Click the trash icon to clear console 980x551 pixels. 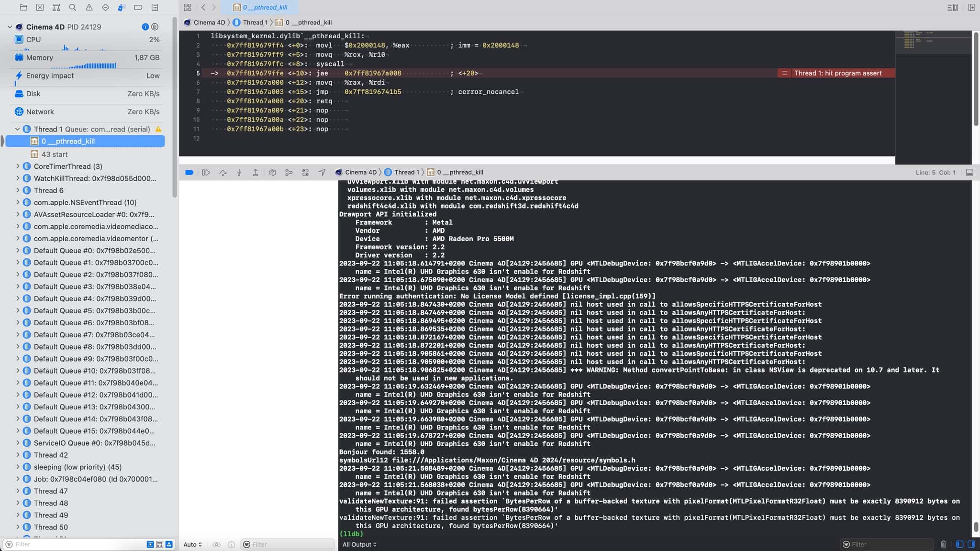coord(943,544)
